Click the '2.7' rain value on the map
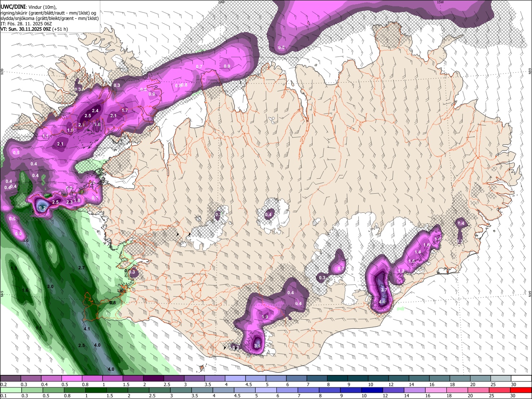This screenshot has width=532, height=399. [x=81, y=268]
